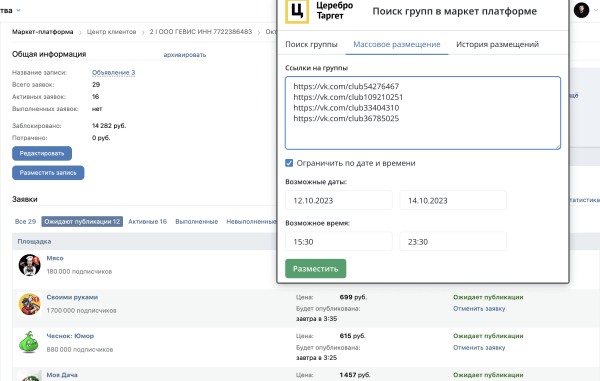The image size is (600, 381).
Task: Click завтра в 3:25 publication time
Action: tap(316, 358)
